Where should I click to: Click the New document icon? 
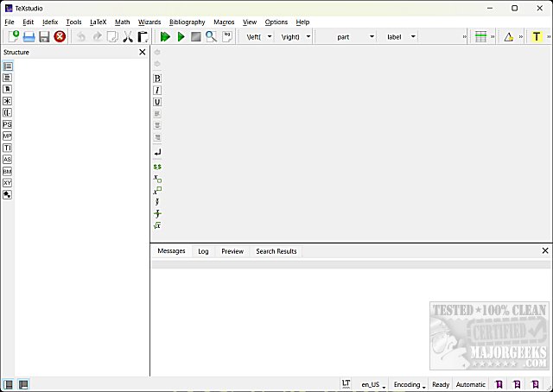[x=13, y=36]
